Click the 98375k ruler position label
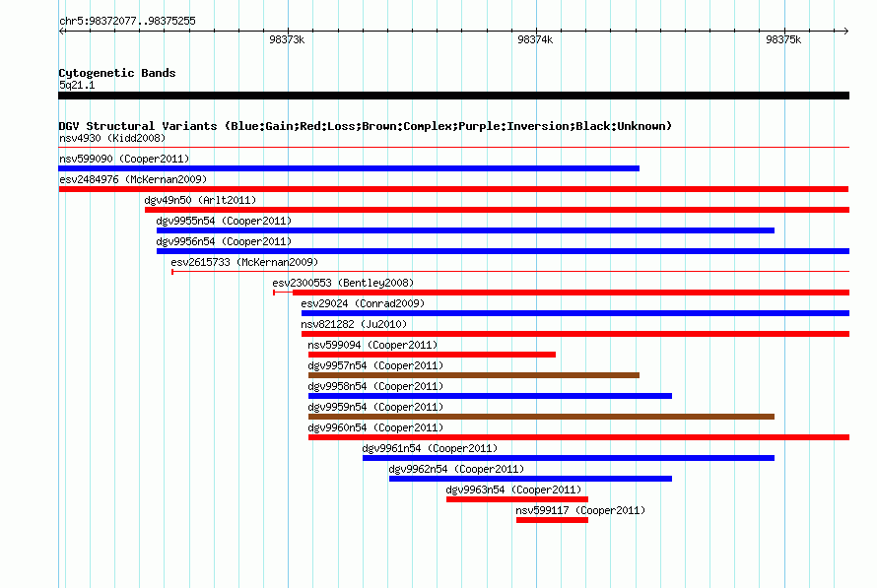Screen dimensions: 877x588 coord(783,39)
